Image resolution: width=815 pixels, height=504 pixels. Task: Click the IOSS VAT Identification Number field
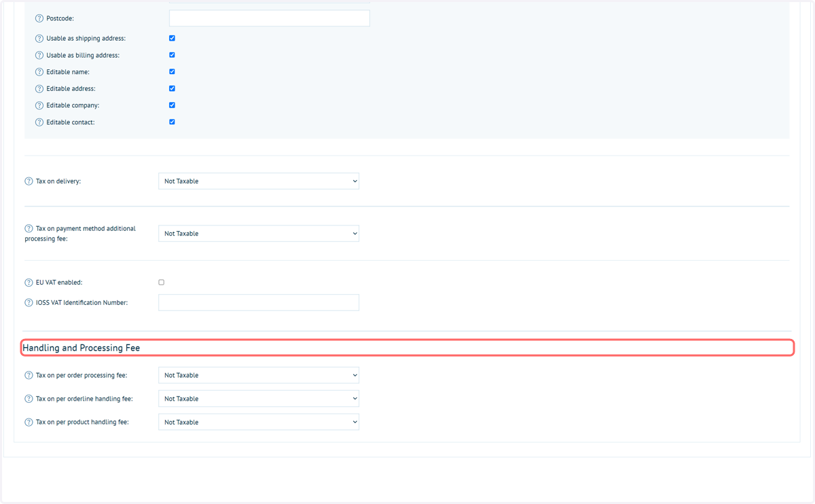pos(259,302)
